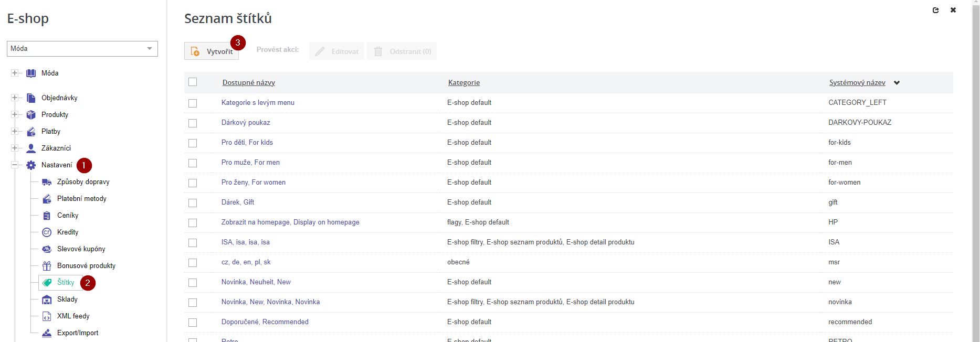Viewport: 980px width, 342px height.
Task: Click the Sklady warehouse icon
Action: [x=47, y=300]
